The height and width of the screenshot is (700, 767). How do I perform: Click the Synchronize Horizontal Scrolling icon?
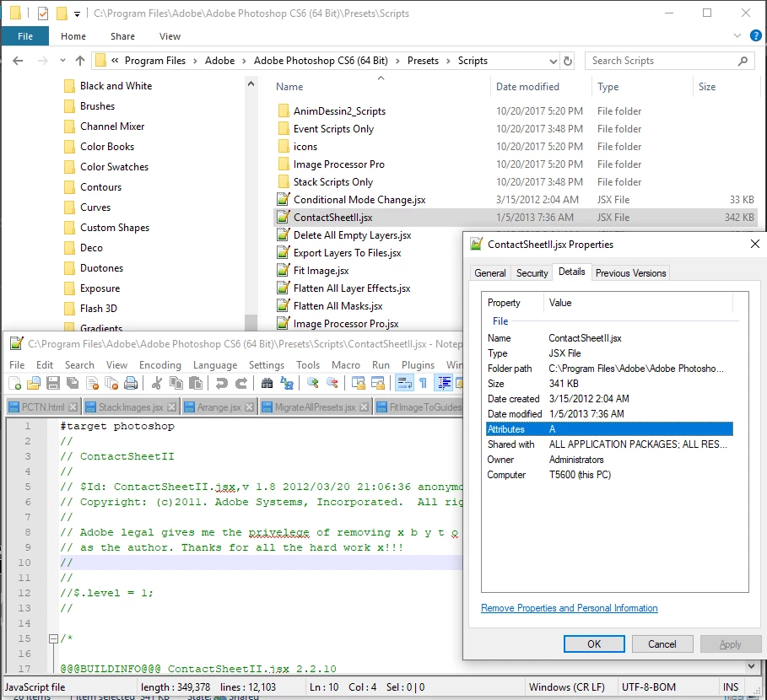coord(378,383)
